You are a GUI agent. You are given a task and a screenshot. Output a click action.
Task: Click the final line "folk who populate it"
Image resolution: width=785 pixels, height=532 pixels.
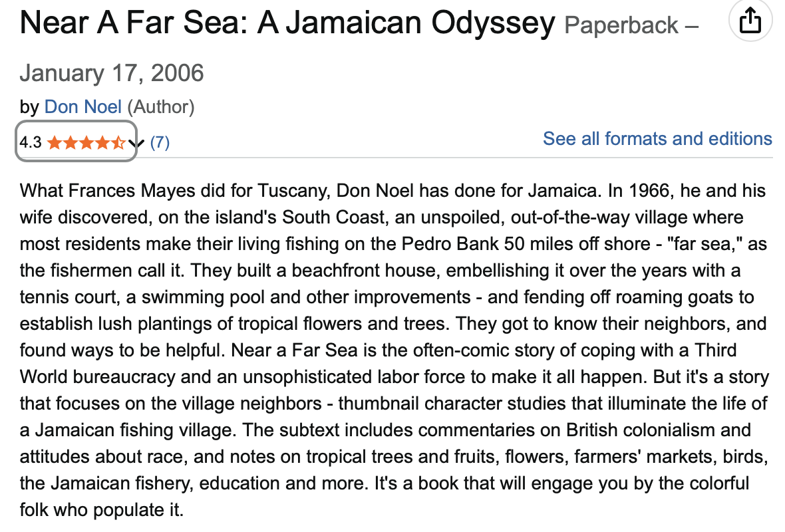coord(101,511)
